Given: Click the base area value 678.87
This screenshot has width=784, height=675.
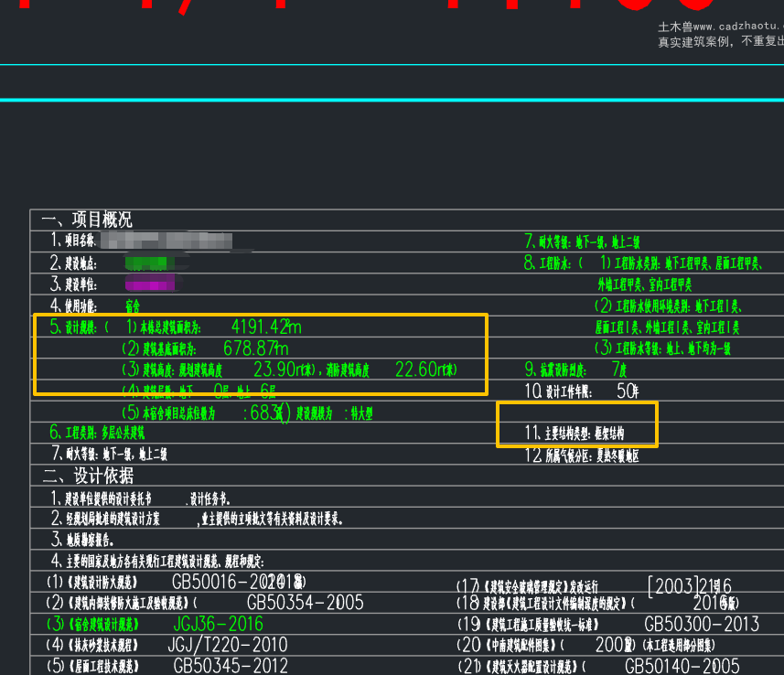Looking at the screenshot, I should (x=250, y=348).
